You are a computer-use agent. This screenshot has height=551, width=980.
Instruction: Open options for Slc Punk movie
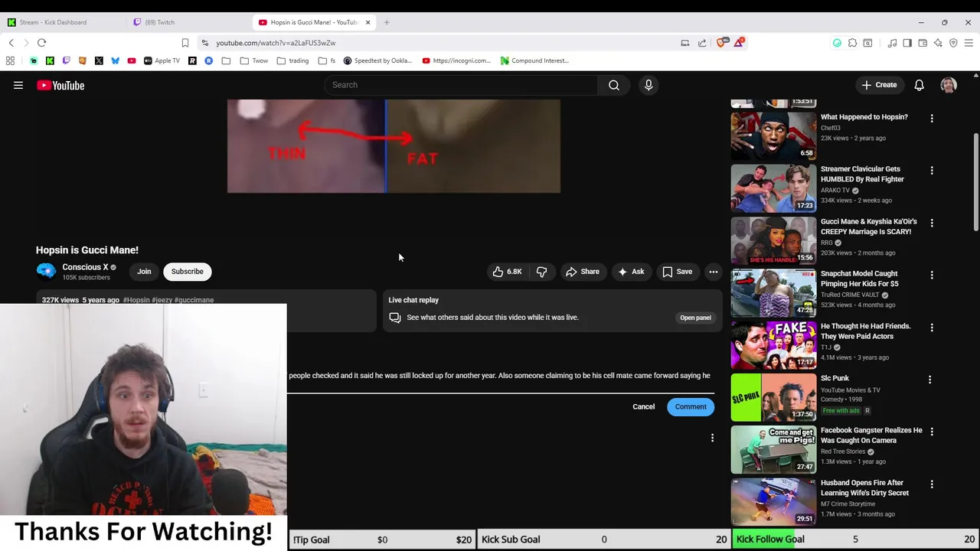tap(929, 380)
